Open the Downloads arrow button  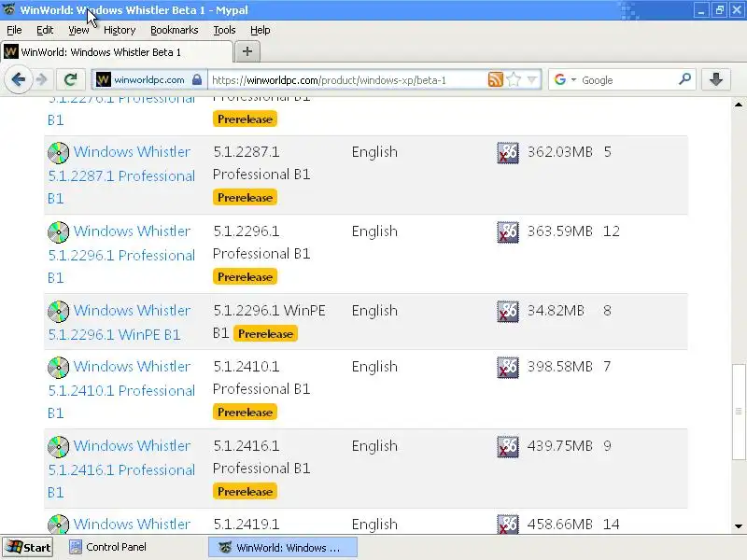click(716, 79)
